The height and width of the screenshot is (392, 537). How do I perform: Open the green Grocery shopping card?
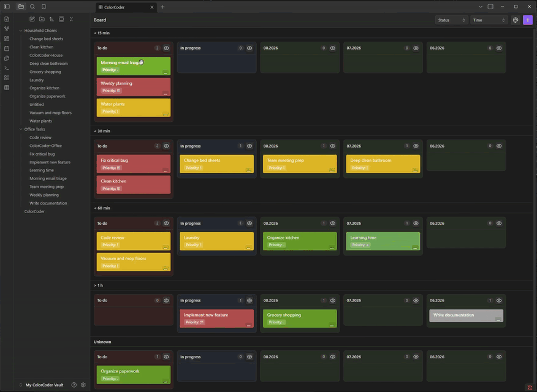pos(300,318)
